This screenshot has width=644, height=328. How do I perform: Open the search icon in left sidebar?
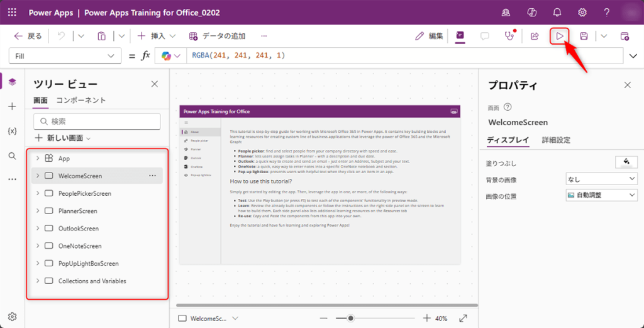pyautogui.click(x=13, y=156)
